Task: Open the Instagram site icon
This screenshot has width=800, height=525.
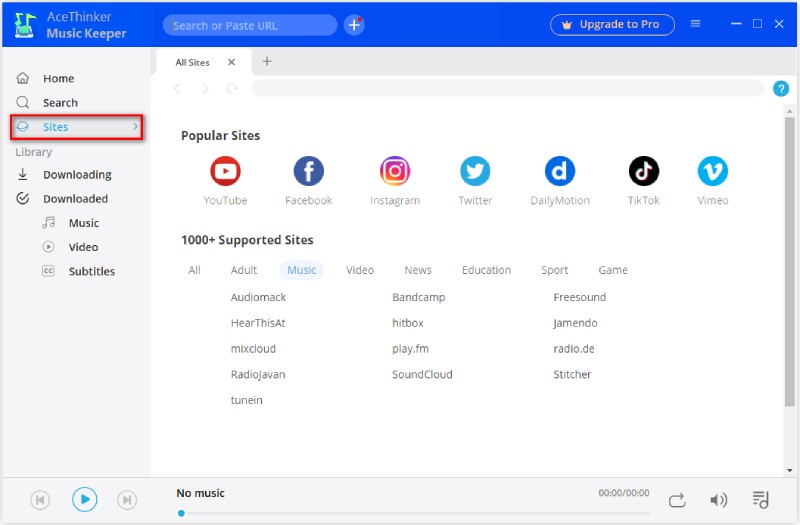Action: click(394, 171)
